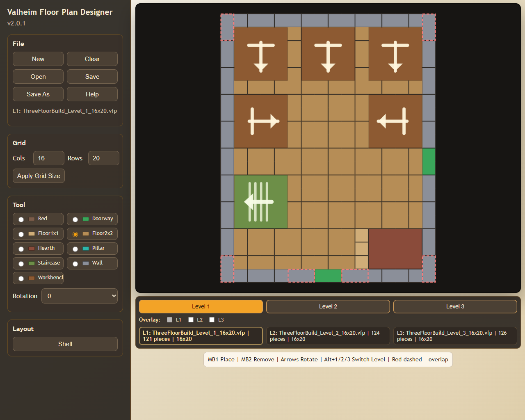Click the Clear button
525x420 pixels.
click(92, 59)
